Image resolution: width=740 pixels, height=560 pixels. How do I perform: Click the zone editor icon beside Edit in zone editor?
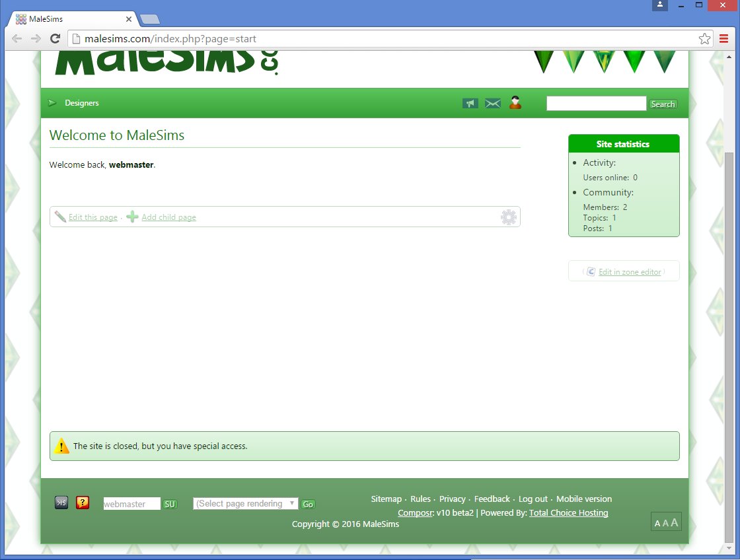click(x=591, y=271)
